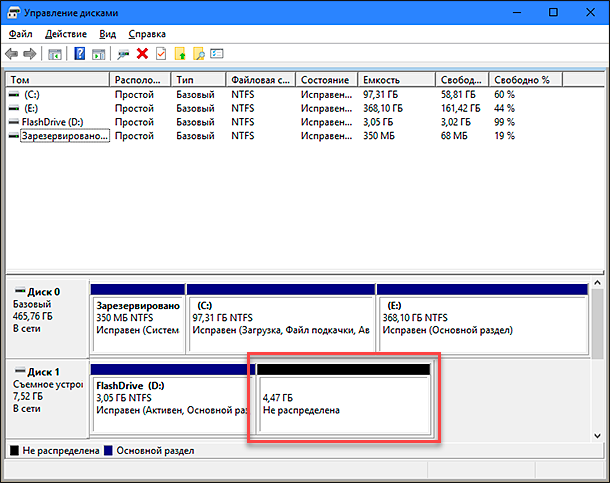610x483 pixels.
Task: Click the black Не распределена legend swatch
Action: (x=14, y=450)
